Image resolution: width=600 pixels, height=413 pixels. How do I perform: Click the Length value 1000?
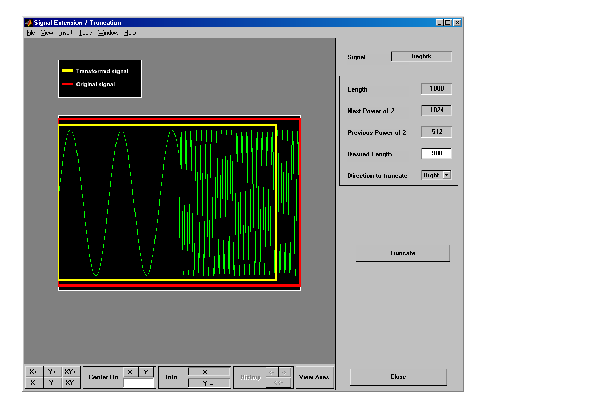point(436,89)
